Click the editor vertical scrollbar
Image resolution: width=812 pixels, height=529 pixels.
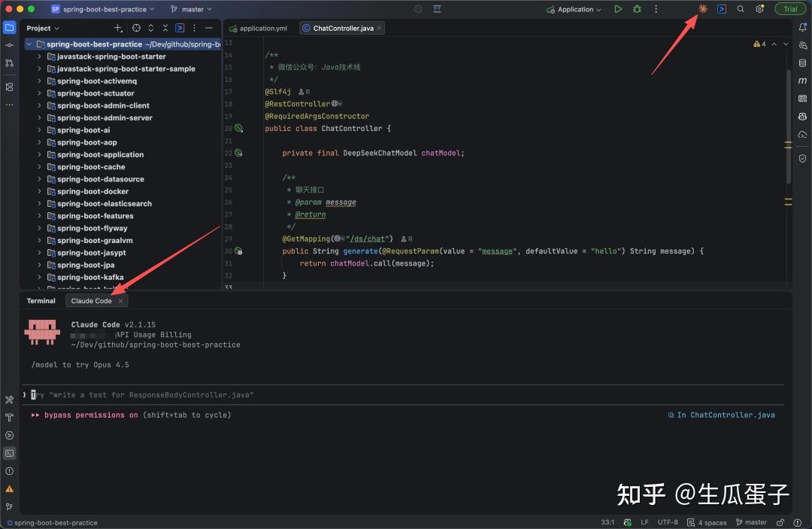coord(789,127)
